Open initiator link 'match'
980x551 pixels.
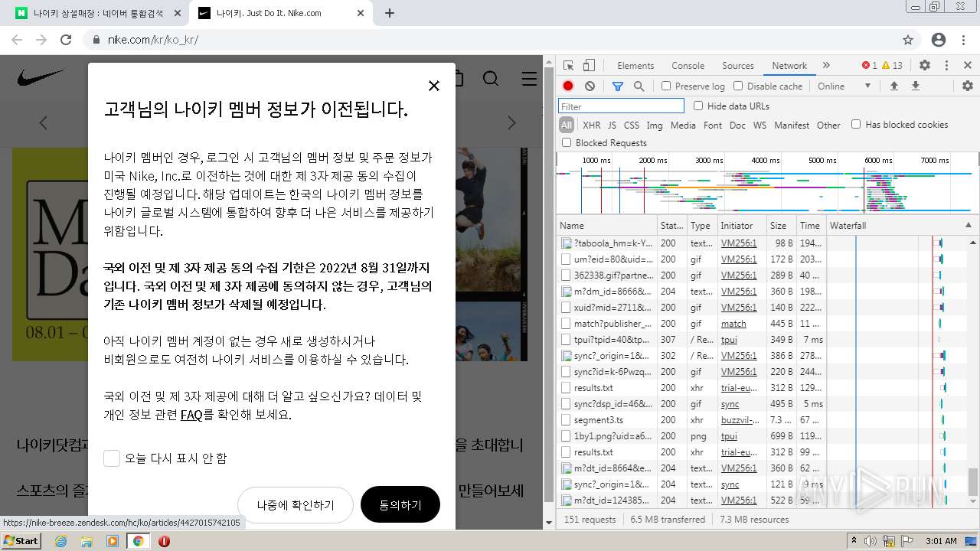[733, 324]
